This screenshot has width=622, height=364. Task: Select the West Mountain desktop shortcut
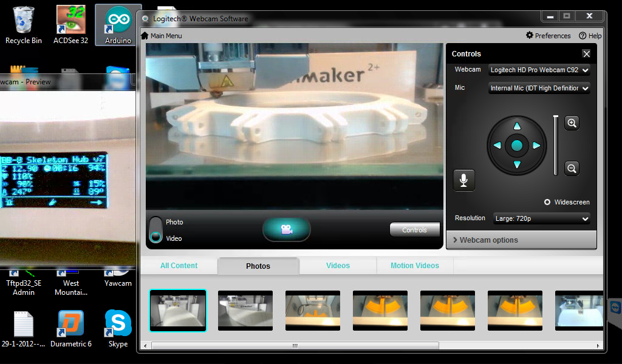tap(70, 283)
